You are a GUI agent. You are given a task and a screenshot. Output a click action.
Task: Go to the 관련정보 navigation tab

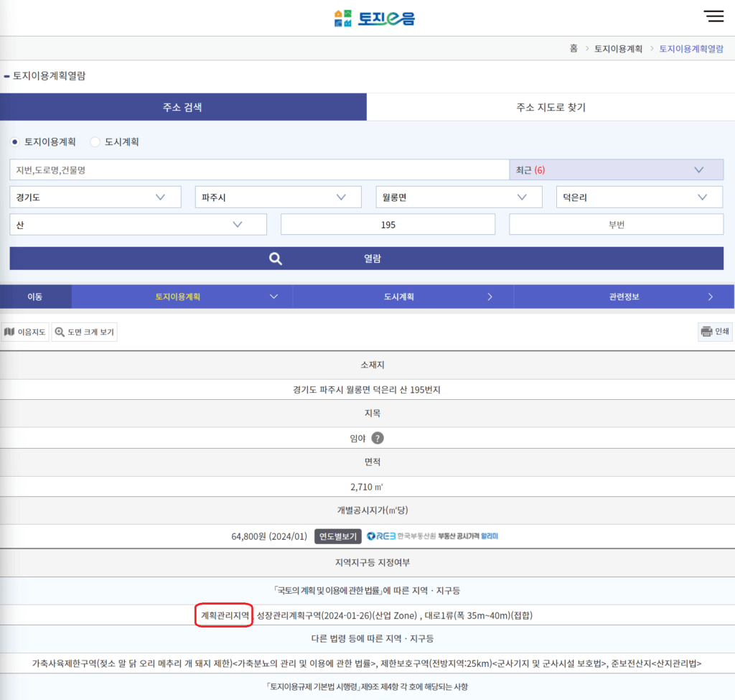click(624, 296)
